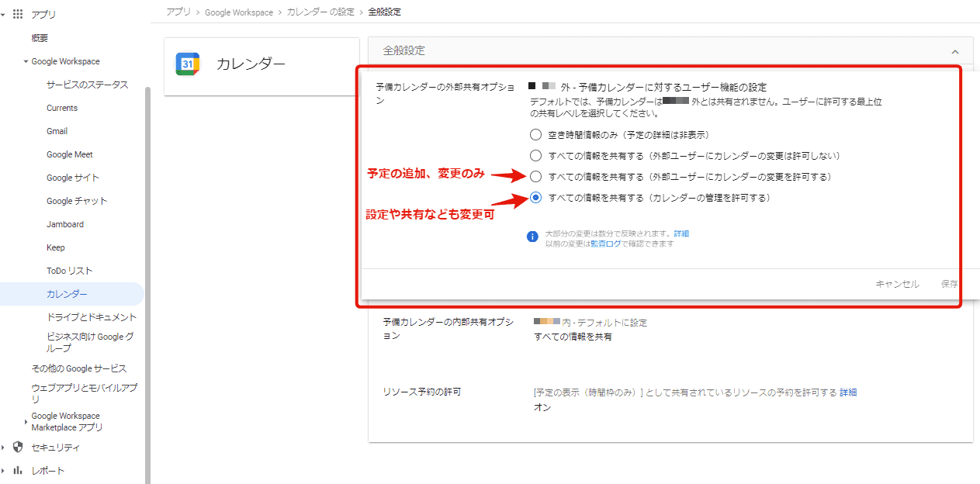Collapse the 全般設定 panel chevron
The image size is (980, 484).
pos(955,51)
